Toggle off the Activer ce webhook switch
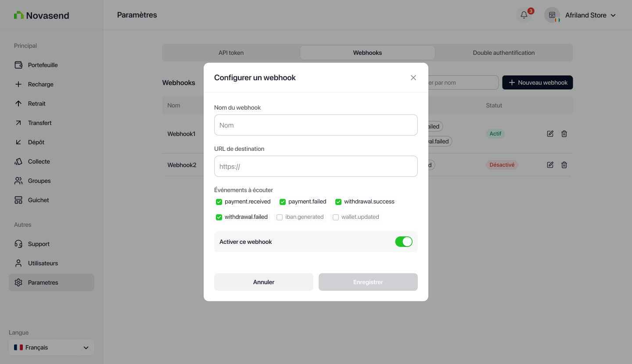 coord(404,242)
